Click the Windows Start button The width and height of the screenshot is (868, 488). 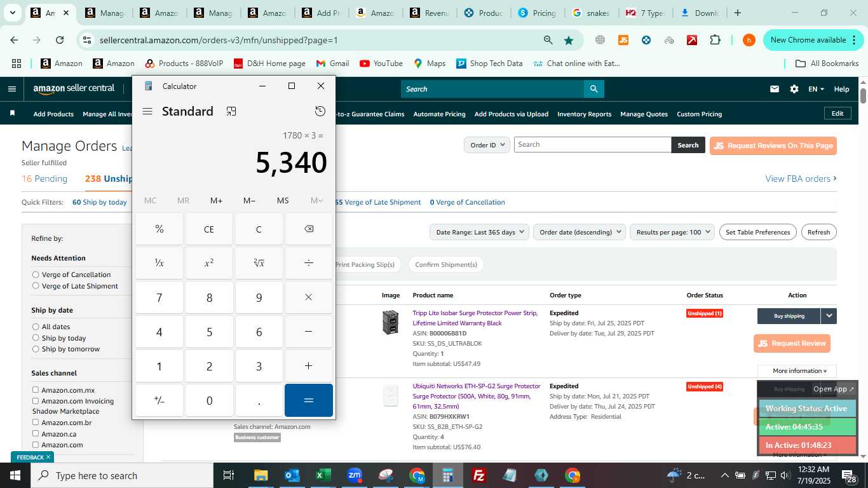pos(15,475)
